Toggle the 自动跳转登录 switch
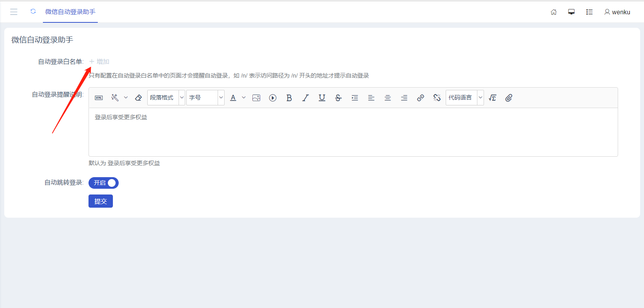This screenshot has height=308, width=644. 104,183
